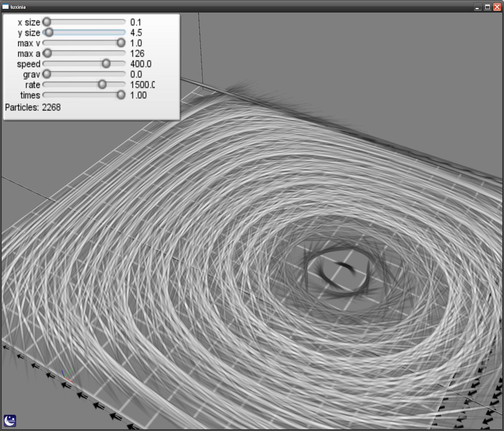Maximize the luxinia window
This screenshot has height=431, width=504.
pyautogui.click(x=487, y=7)
